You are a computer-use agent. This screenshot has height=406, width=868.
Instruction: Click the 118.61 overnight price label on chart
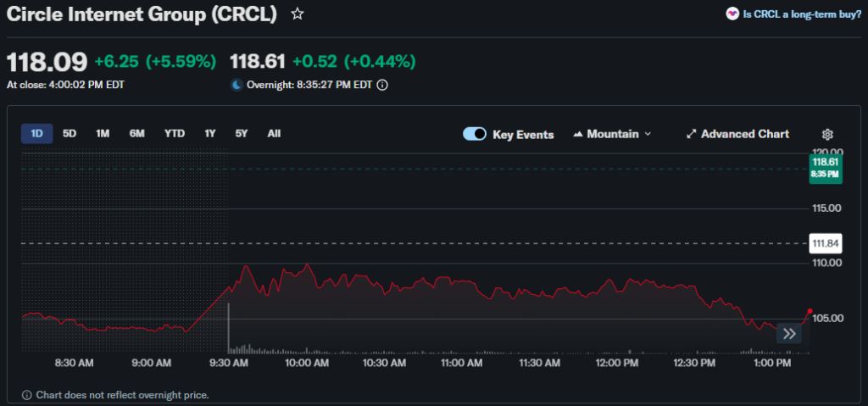point(825,167)
